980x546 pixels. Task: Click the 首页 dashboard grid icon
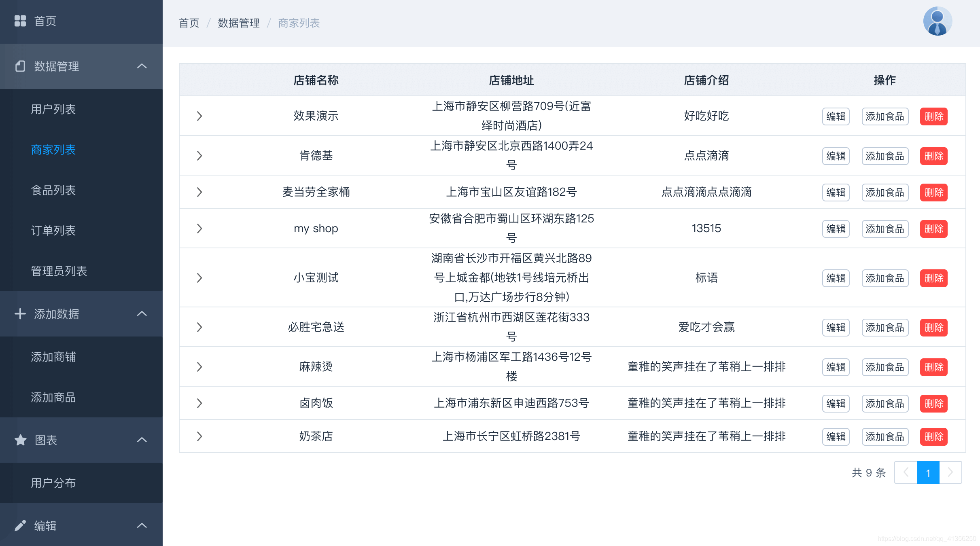coord(20,21)
